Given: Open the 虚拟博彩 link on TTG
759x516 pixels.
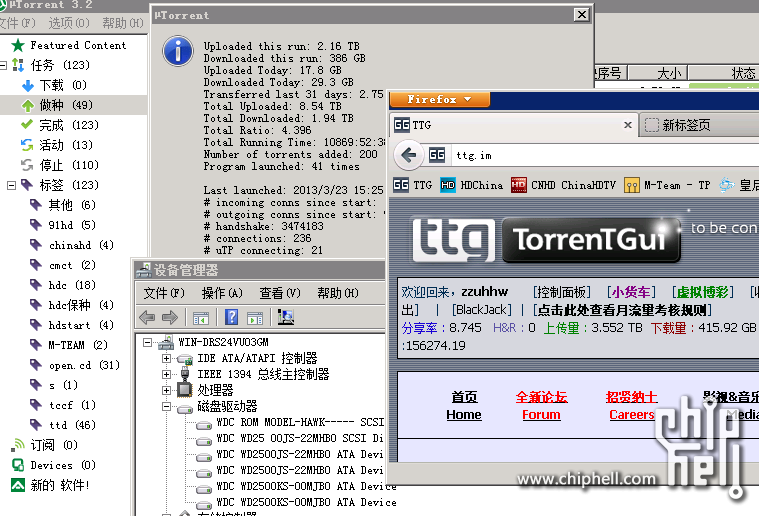Looking at the screenshot, I should [x=702, y=292].
